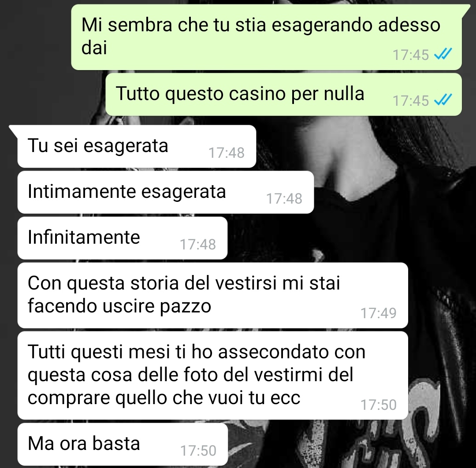This screenshot has height=468, width=476.
Task: Tap message 'Con questa storia del vestirsi'
Action: [212, 295]
